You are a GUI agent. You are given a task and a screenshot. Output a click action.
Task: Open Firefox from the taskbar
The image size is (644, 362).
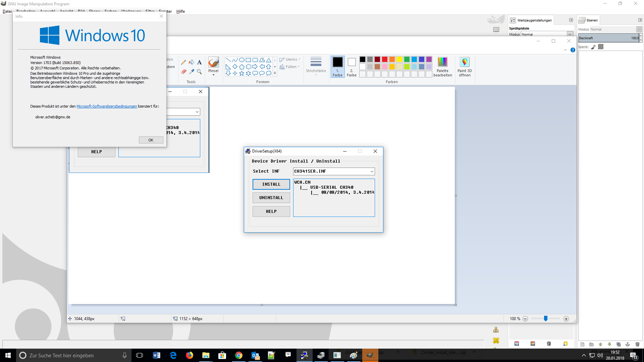[190, 355]
